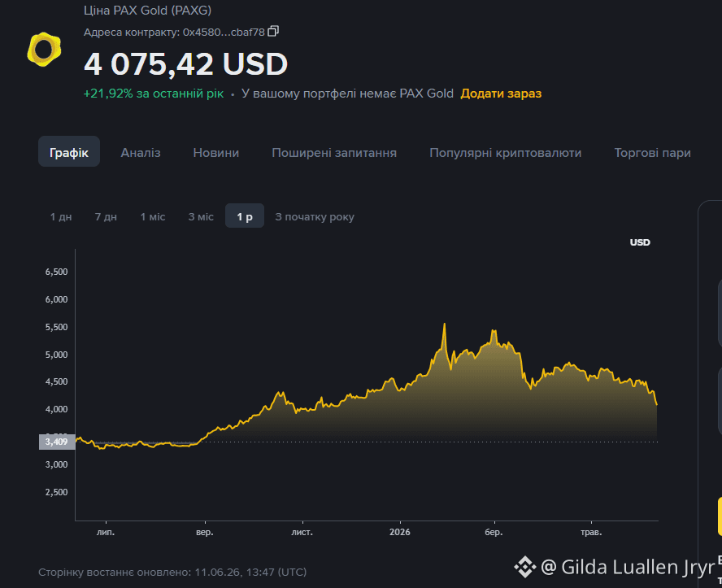Go to Поширені запитання tab
Screen dimensions: 722x588
[334, 152]
